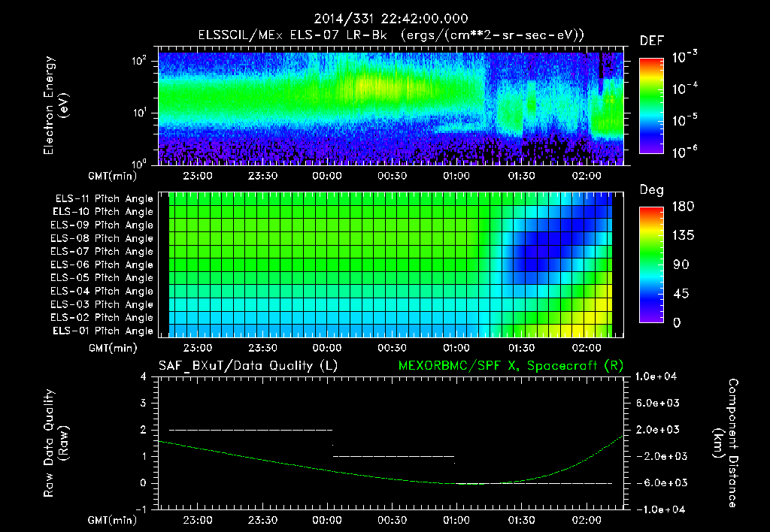Viewport: 770px width, 532px height.
Task: Click the ELS-09 Pitch Angle row label
Action: 102,225
